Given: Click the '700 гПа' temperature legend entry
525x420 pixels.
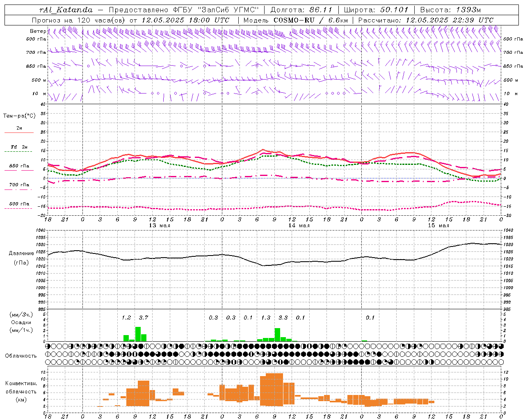Looking at the screenshot, I should tap(19, 185).
